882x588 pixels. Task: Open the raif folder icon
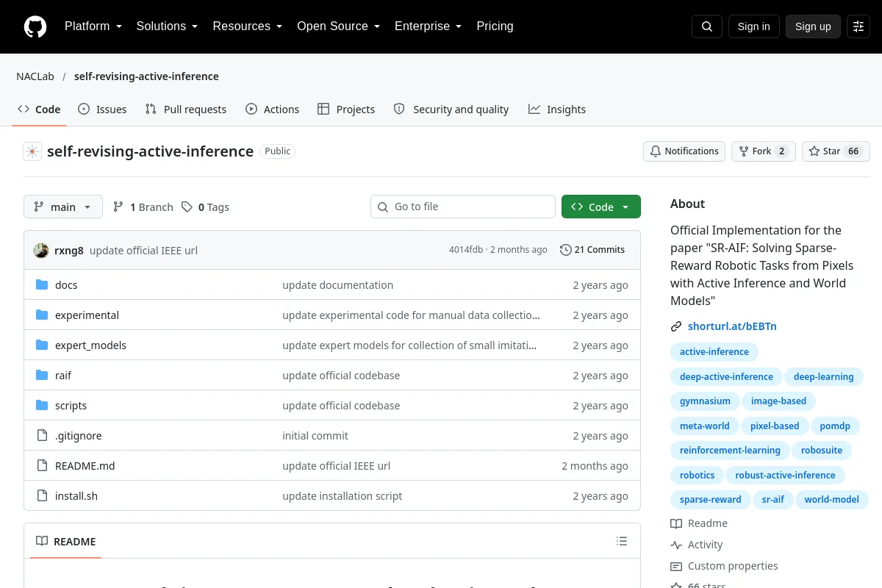point(42,376)
